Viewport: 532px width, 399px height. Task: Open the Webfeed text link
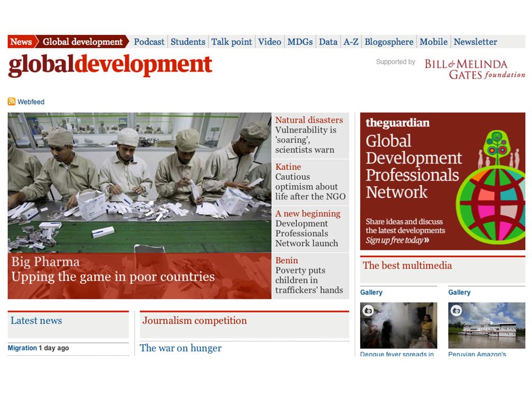click(31, 102)
